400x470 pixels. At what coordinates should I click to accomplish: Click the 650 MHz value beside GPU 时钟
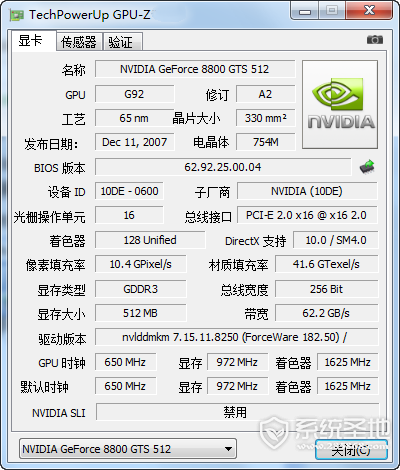125,362
